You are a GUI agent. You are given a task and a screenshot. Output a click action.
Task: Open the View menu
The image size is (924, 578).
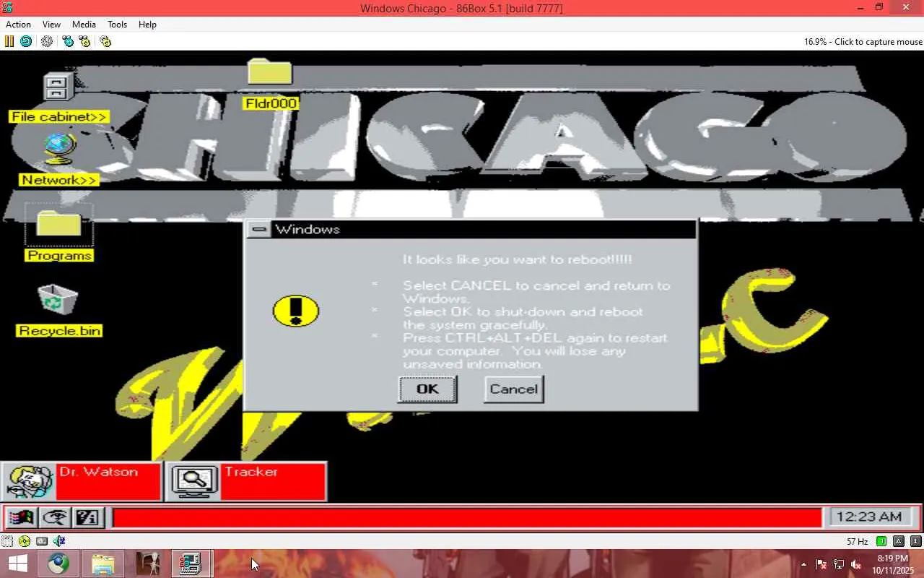[x=51, y=24]
